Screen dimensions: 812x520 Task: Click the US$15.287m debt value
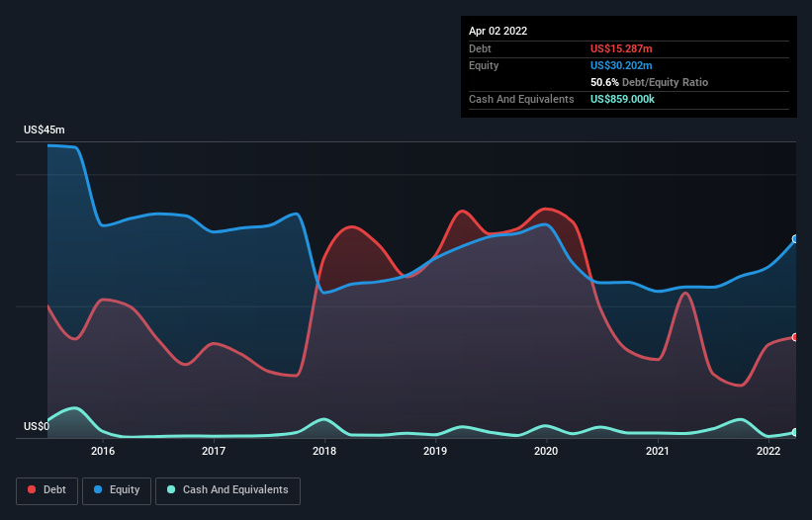pos(621,48)
